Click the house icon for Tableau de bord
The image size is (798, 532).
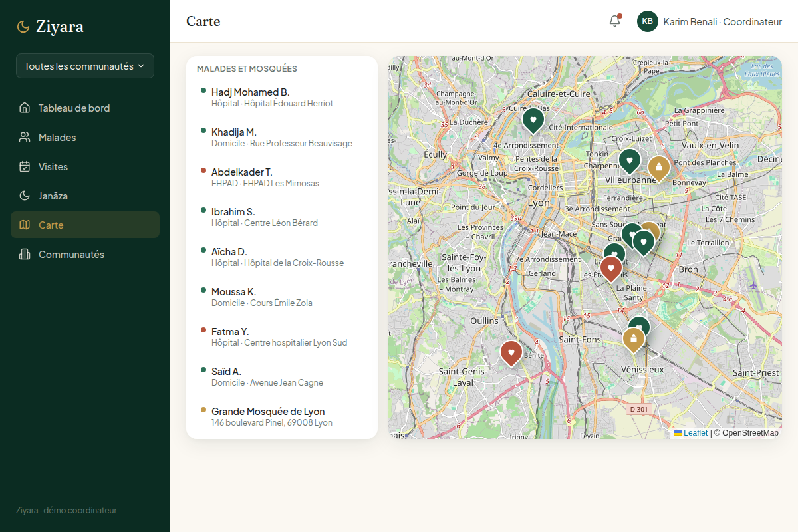[x=25, y=108]
